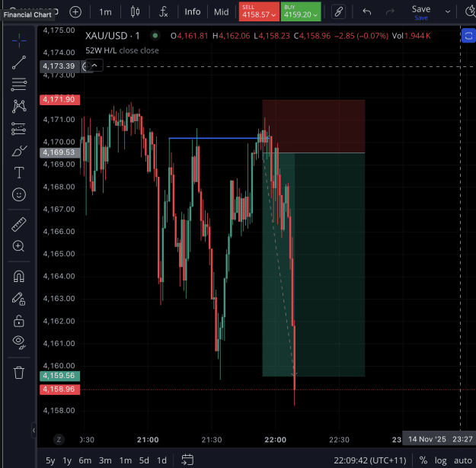Select the 1y date range
Image resolution: width=476 pixels, height=468 pixels.
tap(67, 460)
